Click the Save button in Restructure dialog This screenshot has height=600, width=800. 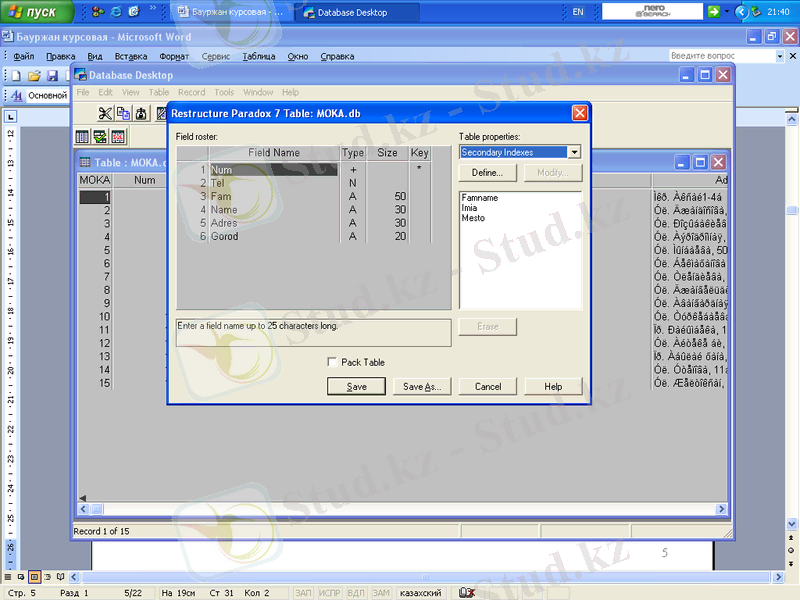(356, 386)
